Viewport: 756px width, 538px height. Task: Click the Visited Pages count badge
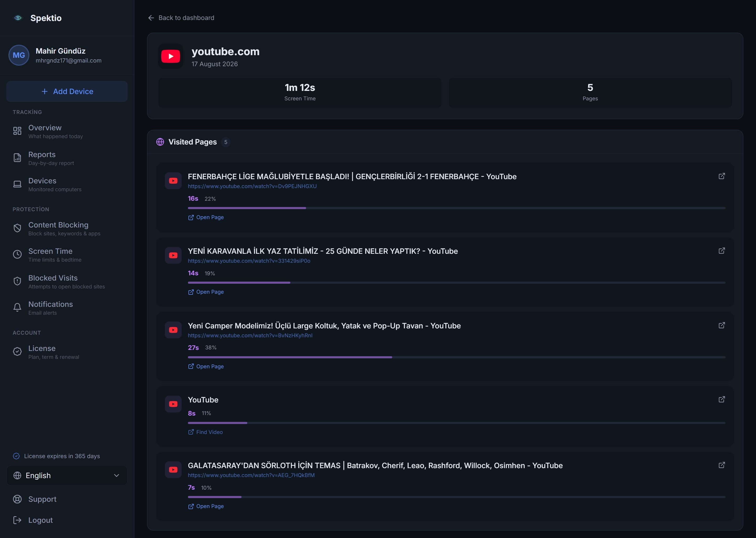click(226, 142)
